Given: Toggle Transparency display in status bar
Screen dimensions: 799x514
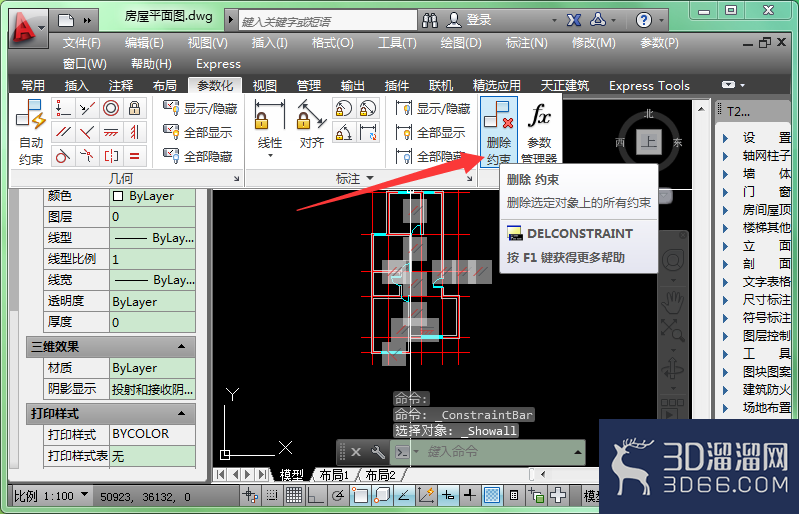Looking at the screenshot, I should point(492,495).
